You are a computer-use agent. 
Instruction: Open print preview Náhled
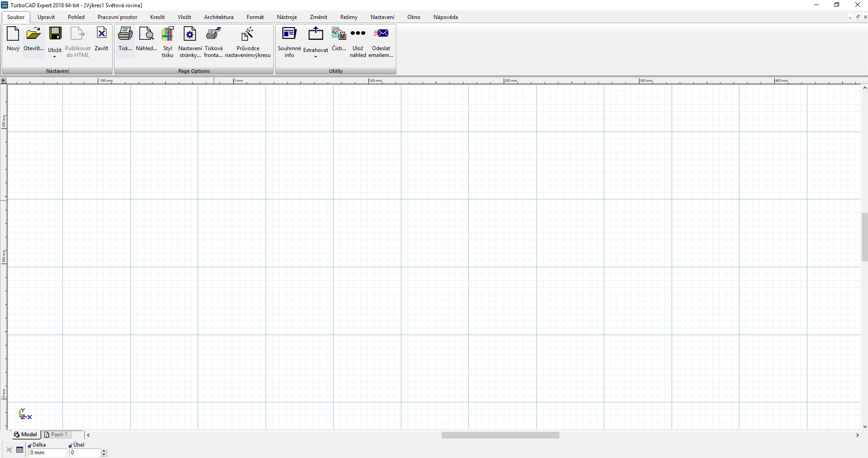tap(147, 39)
